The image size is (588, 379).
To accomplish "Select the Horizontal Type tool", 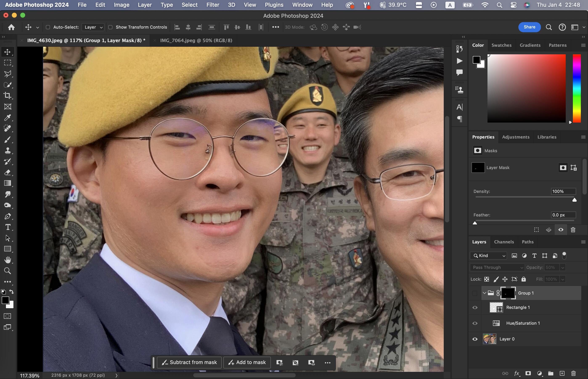I will pyautogui.click(x=7, y=227).
